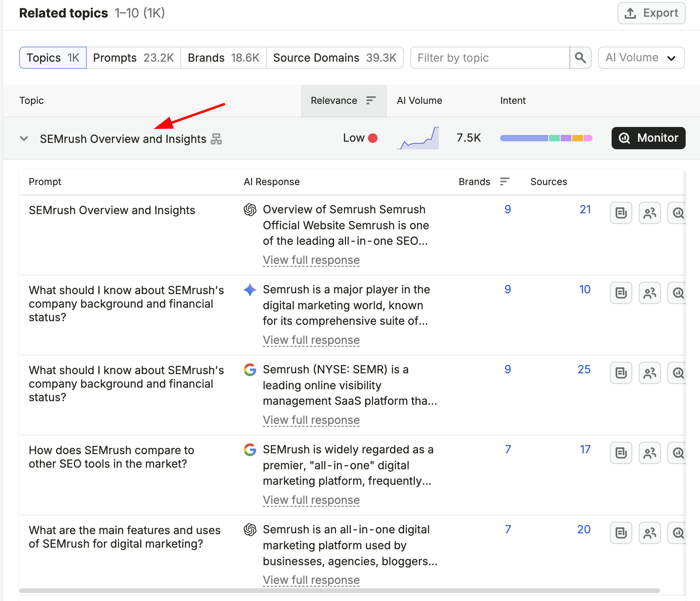700x601 pixels.
Task: Click the horizontal scrollbar under the prompts table
Action: pyautogui.click(x=340, y=591)
